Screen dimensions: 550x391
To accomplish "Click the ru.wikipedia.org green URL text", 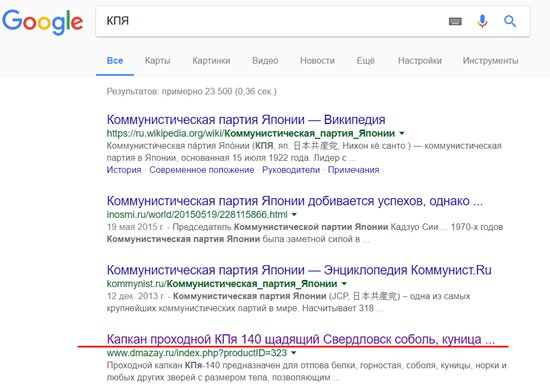I will [250, 133].
